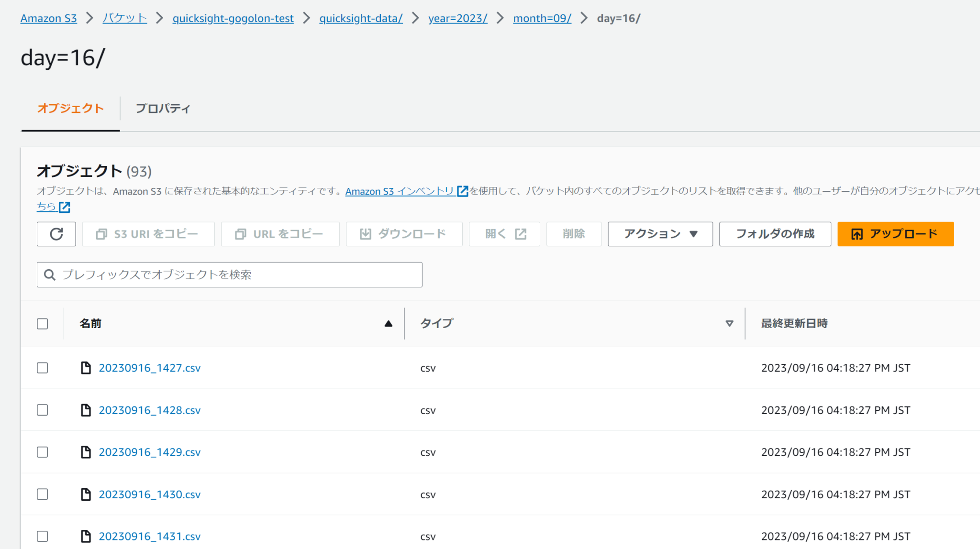Switch to the オブジェクト tab
This screenshot has height=549, width=980.
point(70,109)
